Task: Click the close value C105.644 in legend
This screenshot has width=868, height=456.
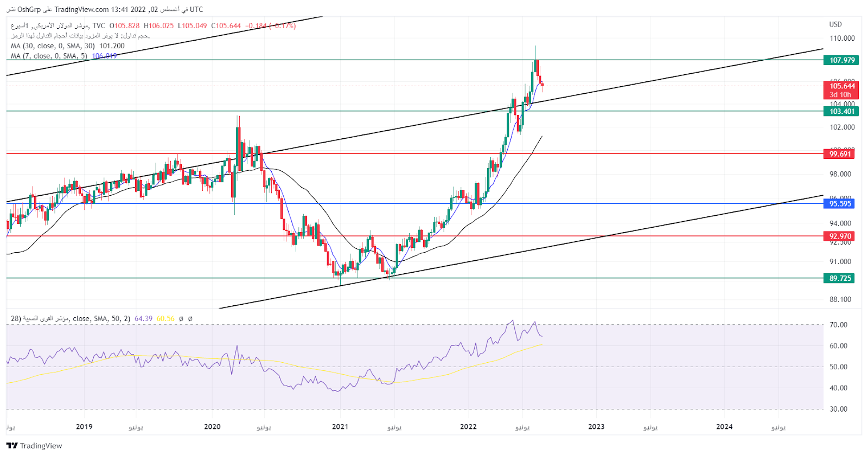Action: [226, 25]
